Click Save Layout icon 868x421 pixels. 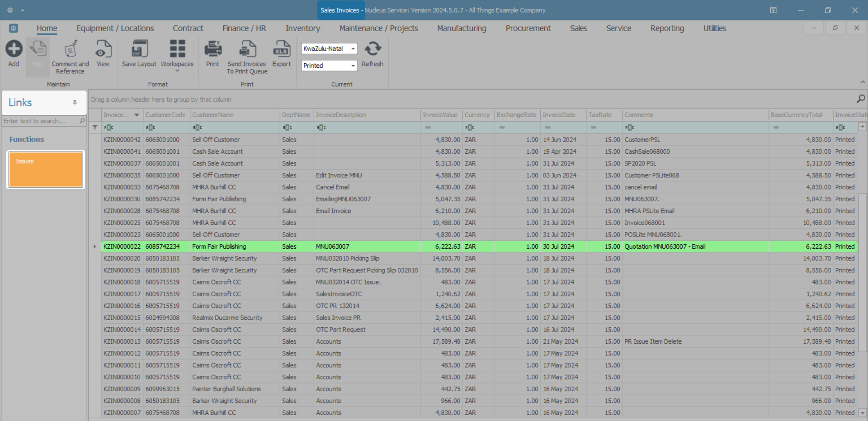(139, 49)
